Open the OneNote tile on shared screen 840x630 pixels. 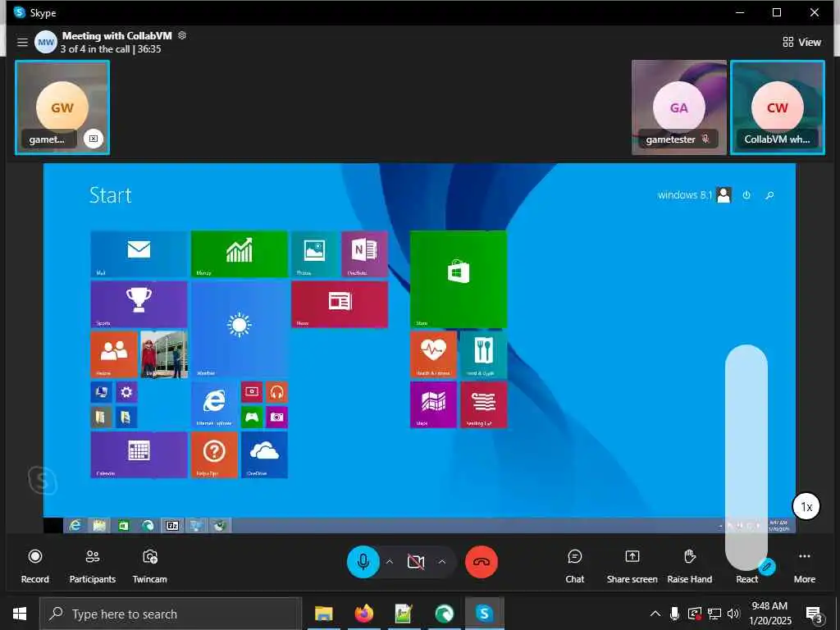(x=365, y=254)
